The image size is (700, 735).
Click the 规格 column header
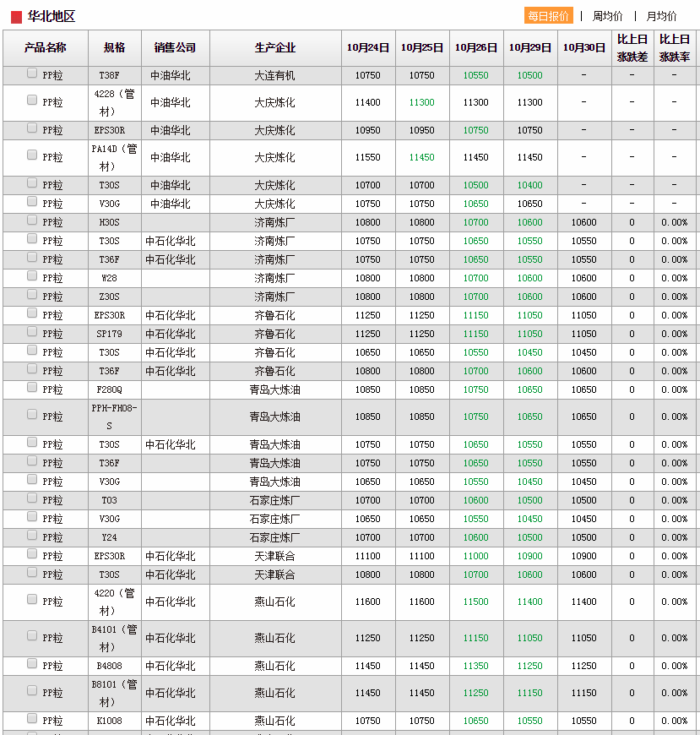coord(115,48)
